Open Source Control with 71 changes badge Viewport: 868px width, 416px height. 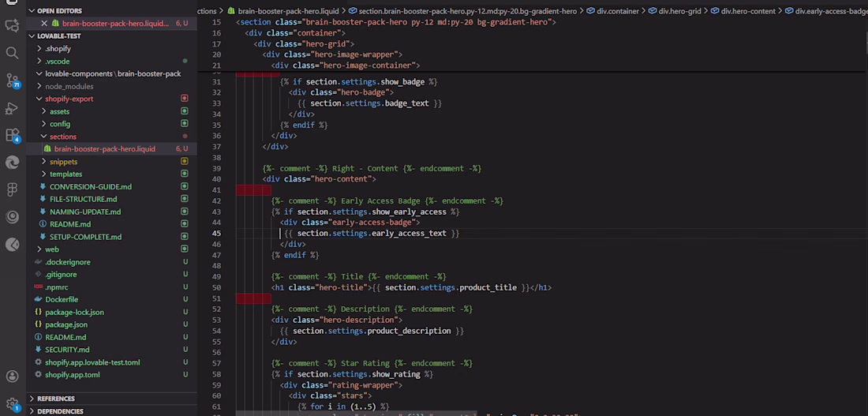(12, 81)
